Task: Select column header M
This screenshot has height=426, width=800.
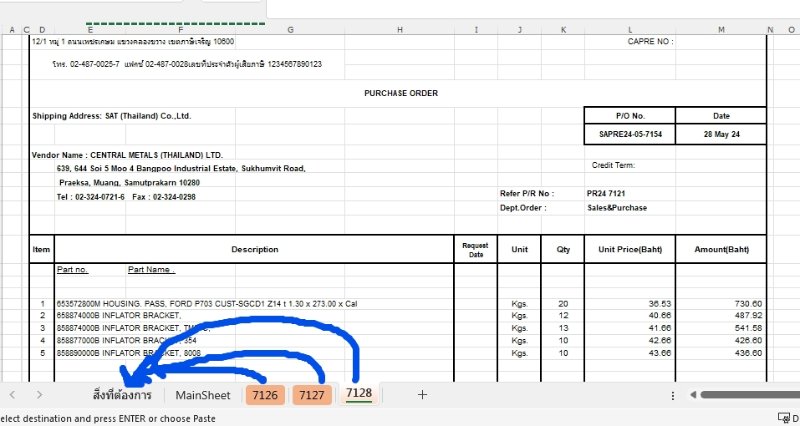Action: coord(720,30)
